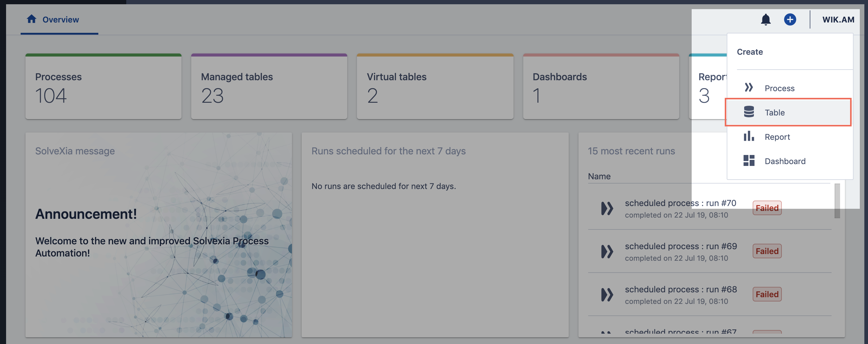Choose Dashboard in the Create menu
Screen dimensions: 868x344
tap(785, 161)
